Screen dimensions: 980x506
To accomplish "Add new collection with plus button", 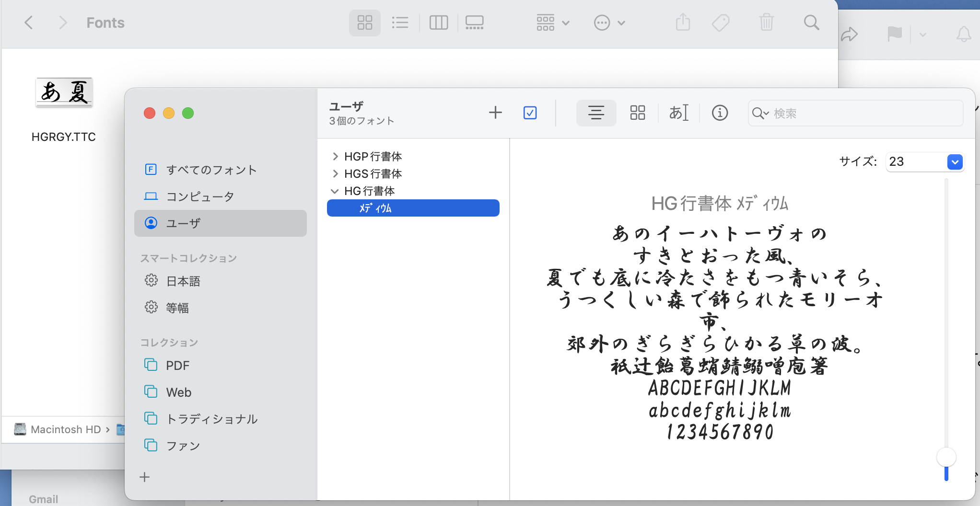I will (x=144, y=477).
